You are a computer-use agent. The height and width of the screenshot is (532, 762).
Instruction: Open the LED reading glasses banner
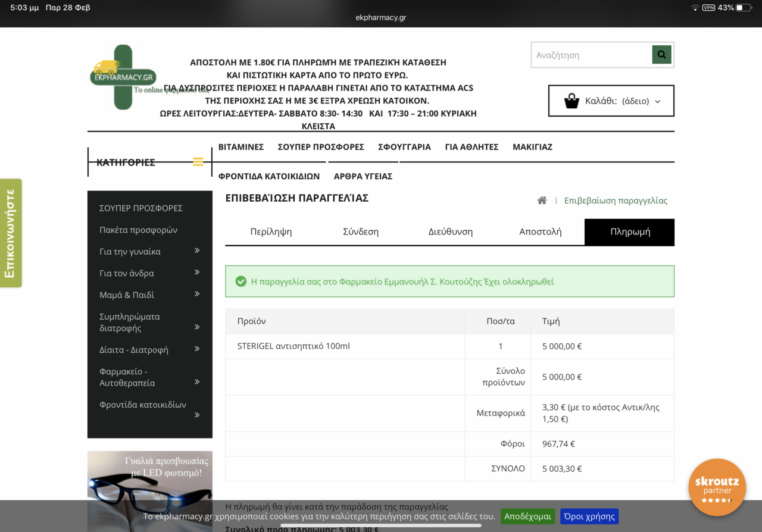coord(150,492)
